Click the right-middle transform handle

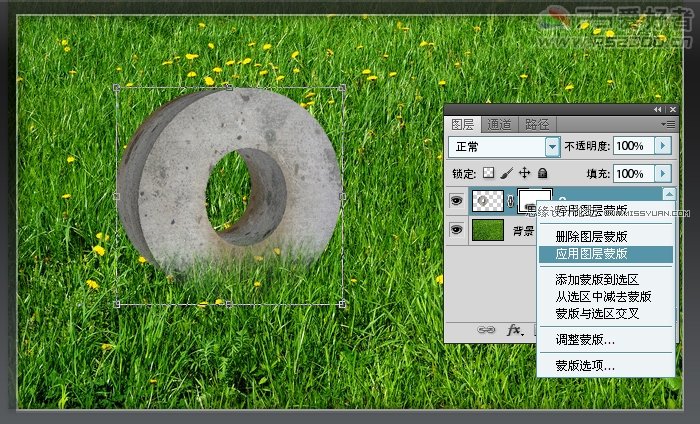coord(342,196)
